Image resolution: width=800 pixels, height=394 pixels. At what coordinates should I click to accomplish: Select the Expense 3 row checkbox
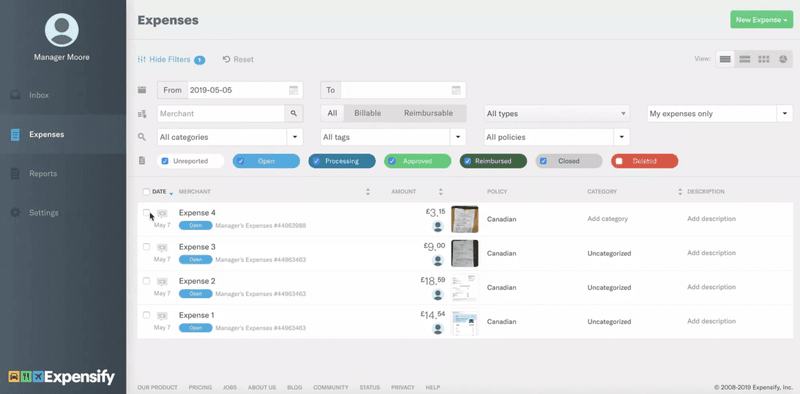point(146,247)
